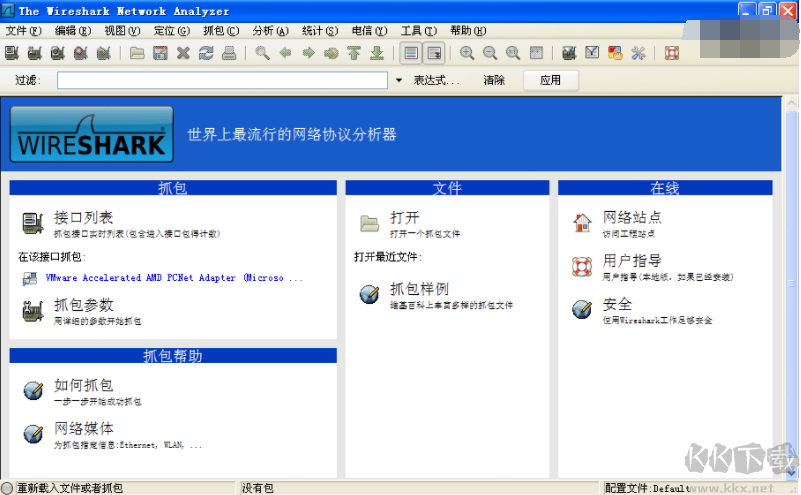
Task: Click the 清除 filter button
Action: coord(494,80)
